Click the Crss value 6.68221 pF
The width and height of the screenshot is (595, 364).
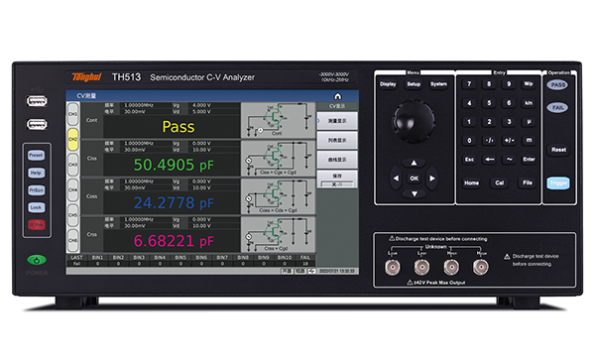click(174, 241)
